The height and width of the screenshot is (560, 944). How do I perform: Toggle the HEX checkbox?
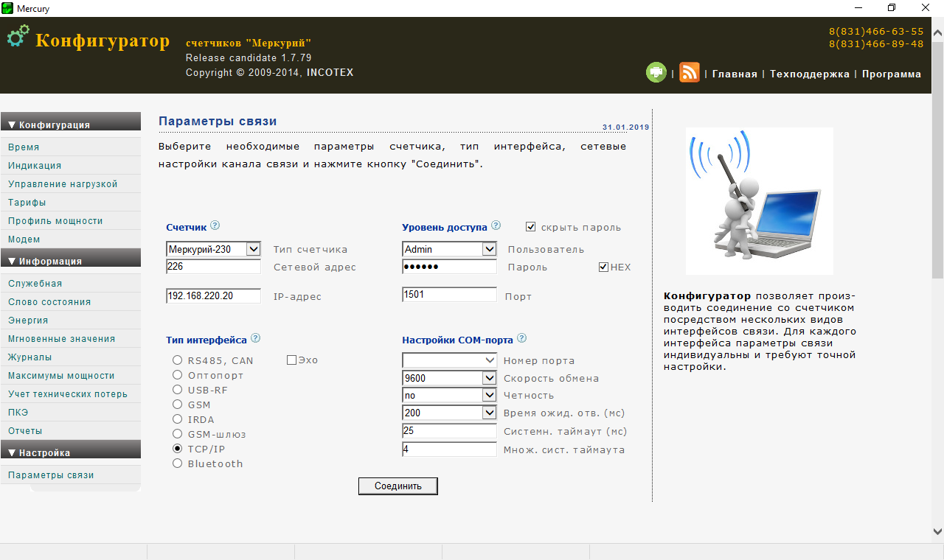(604, 267)
